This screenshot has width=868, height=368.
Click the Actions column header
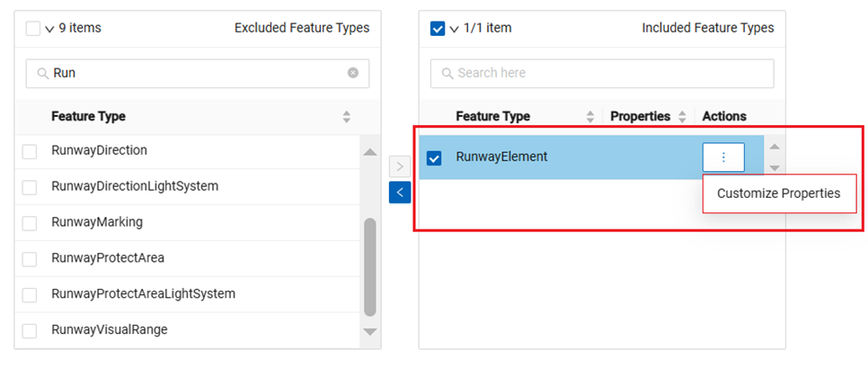(724, 116)
